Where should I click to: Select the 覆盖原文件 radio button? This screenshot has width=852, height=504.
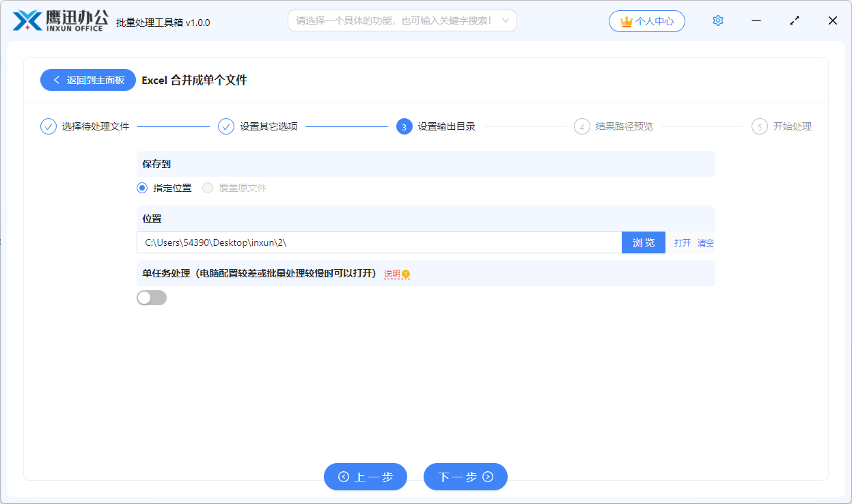point(207,188)
